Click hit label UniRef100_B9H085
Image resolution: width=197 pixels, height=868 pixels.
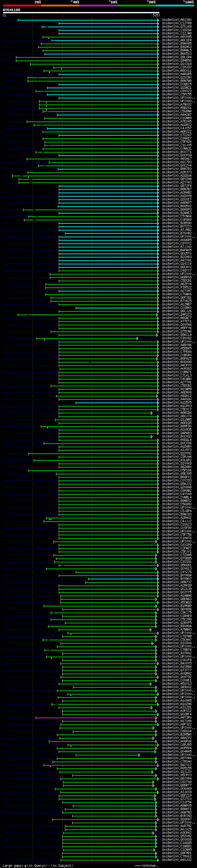click(177, 43)
